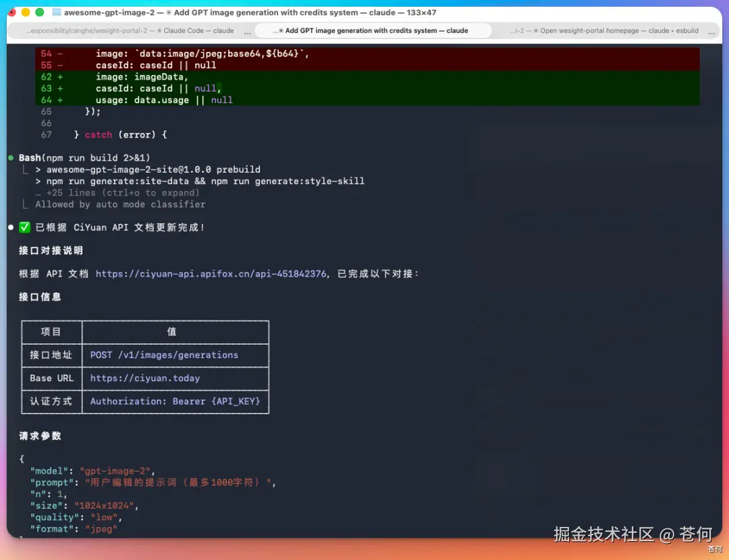Switch to the Claude Code wesight-portal-2 tab
The image size is (729, 560).
130,30
